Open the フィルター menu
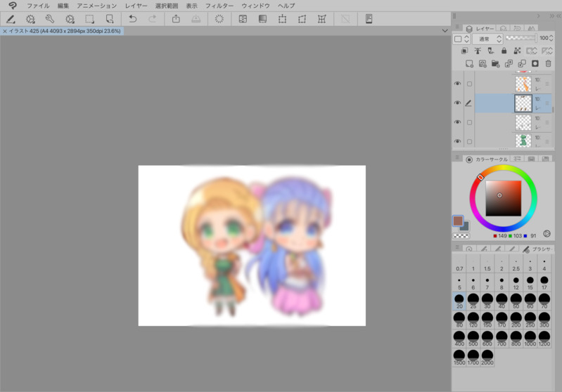The image size is (562, 392). (x=219, y=6)
